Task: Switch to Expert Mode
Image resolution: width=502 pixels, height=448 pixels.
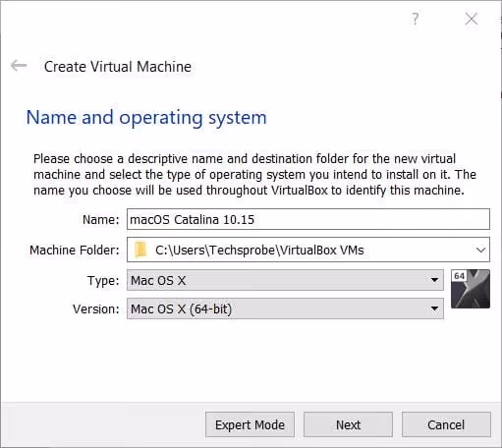Action: point(250,424)
